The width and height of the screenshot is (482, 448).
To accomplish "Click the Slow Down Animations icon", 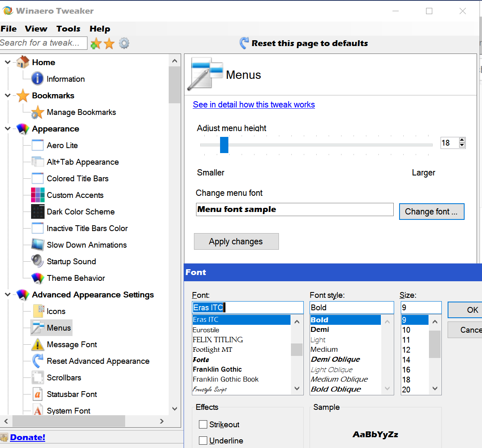I will point(37,245).
